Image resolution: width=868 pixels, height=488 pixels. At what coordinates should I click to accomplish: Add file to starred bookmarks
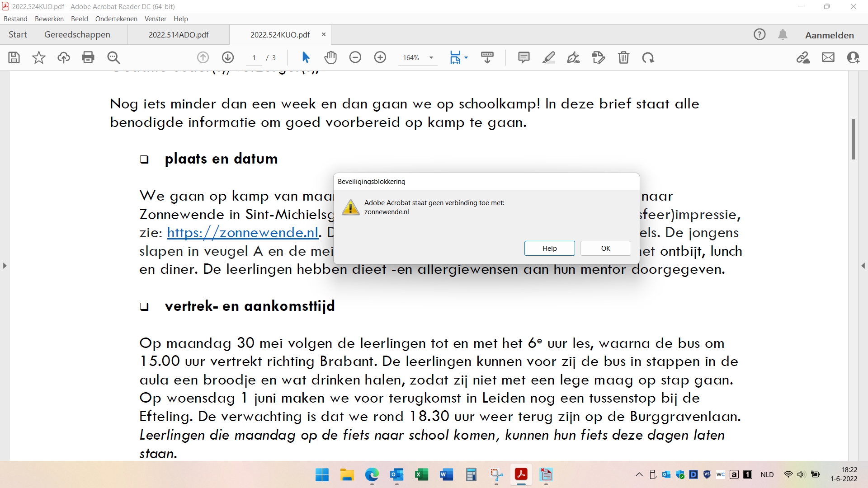(x=39, y=57)
